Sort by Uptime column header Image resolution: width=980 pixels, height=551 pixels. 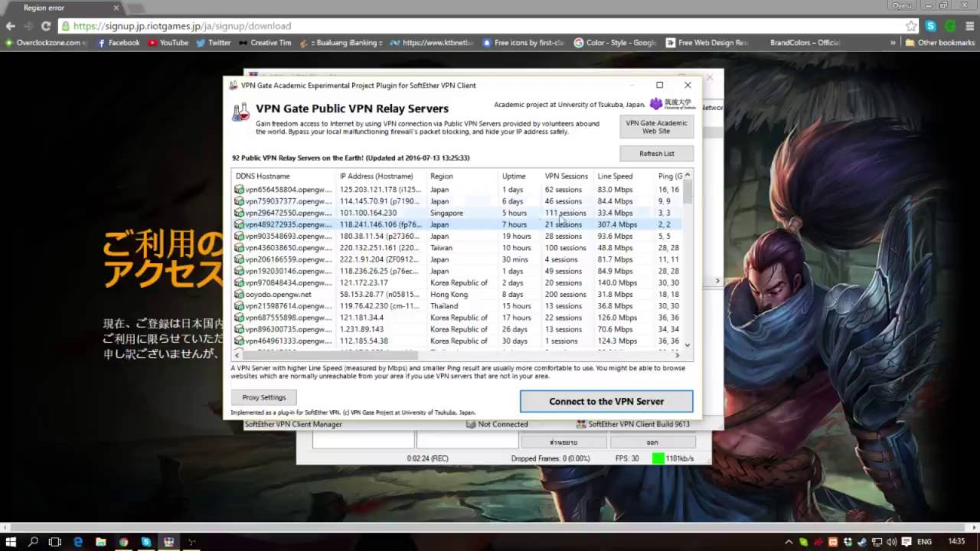pos(521,176)
